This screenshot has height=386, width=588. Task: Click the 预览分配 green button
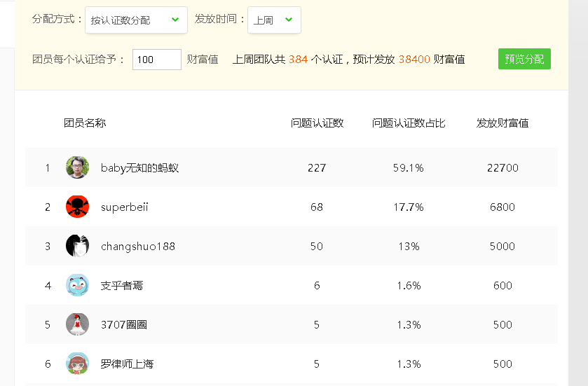[x=524, y=59]
